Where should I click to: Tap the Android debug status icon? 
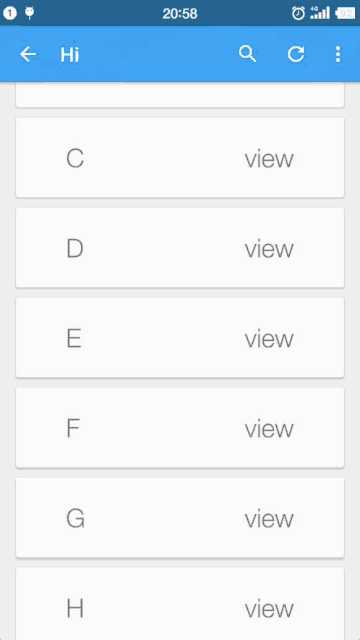29,13
